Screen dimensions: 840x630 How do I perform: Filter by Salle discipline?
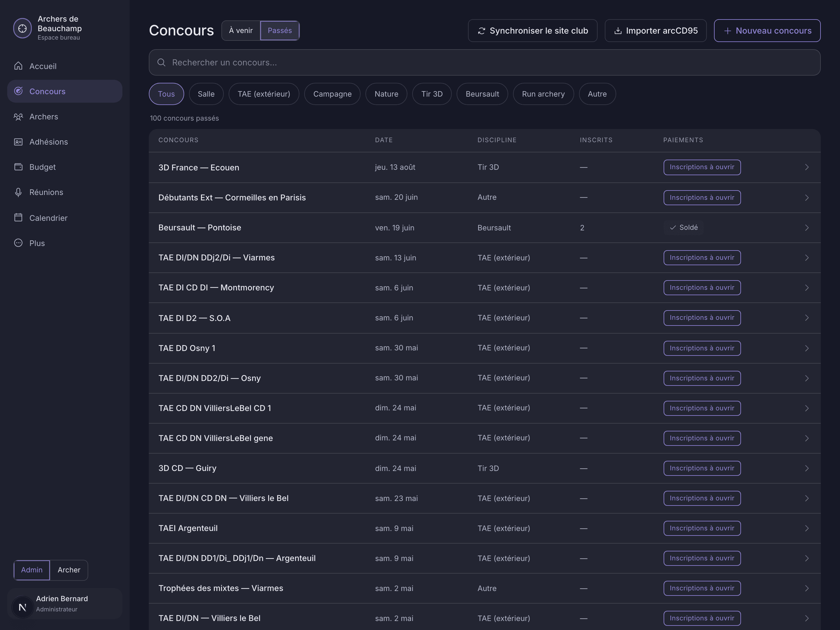[x=206, y=94]
